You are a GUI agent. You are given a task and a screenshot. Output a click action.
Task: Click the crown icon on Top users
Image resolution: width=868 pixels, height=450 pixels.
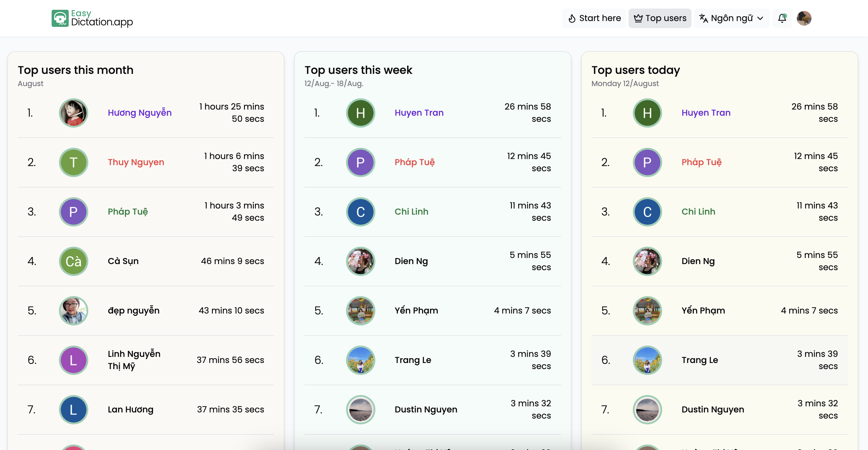click(x=638, y=18)
